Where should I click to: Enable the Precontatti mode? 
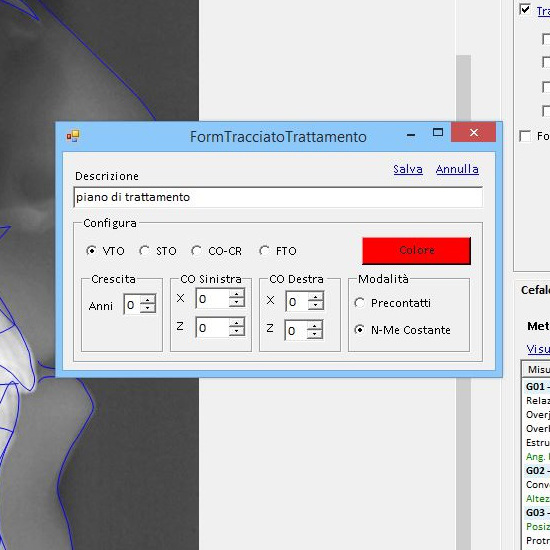click(360, 303)
